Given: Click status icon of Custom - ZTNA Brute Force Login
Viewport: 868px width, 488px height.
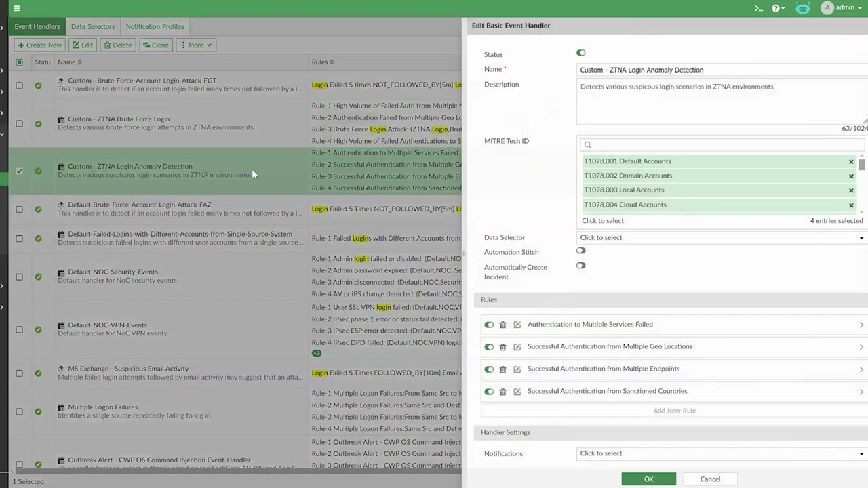Looking at the screenshot, I should pos(38,123).
